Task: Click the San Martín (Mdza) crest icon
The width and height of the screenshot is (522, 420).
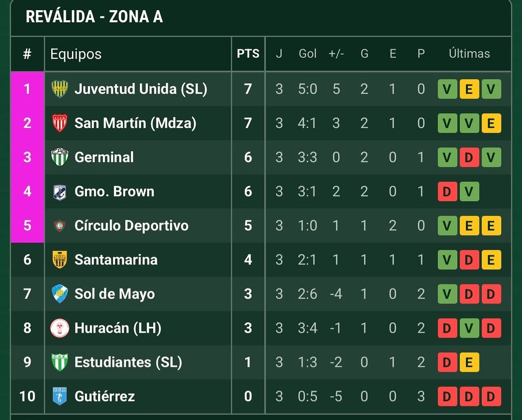Action: click(59, 123)
